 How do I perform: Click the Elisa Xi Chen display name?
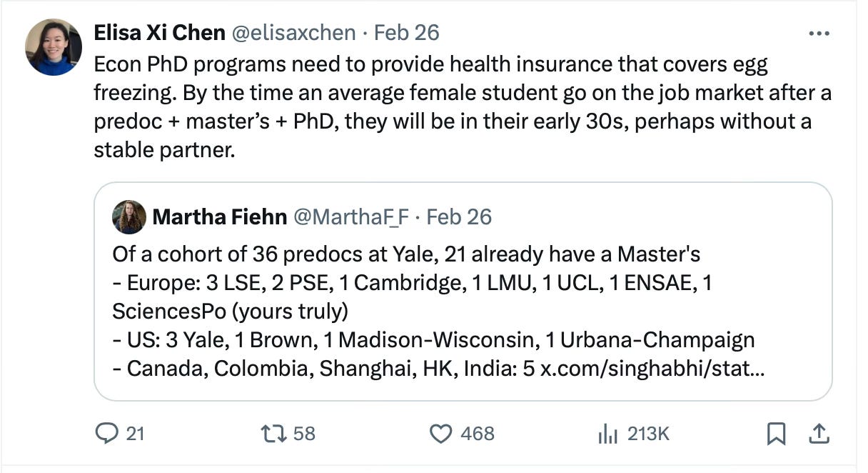point(160,32)
